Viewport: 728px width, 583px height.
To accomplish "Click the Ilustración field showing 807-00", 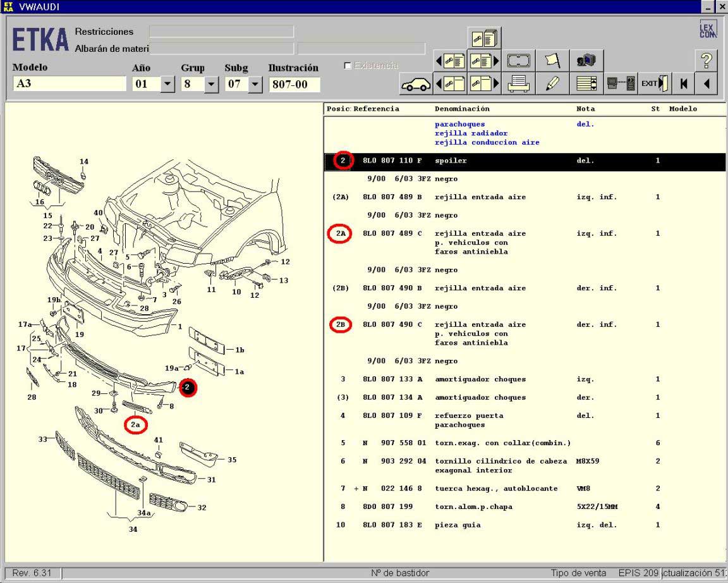I will [294, 84].
